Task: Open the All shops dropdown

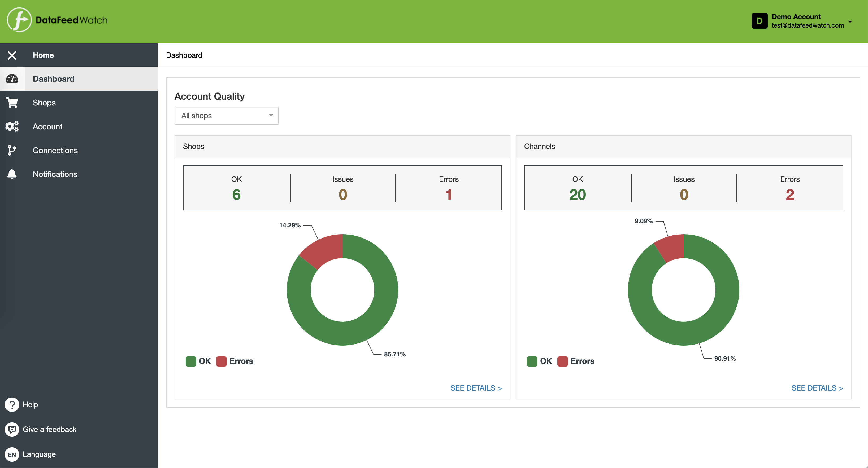Action: [226, 116]
